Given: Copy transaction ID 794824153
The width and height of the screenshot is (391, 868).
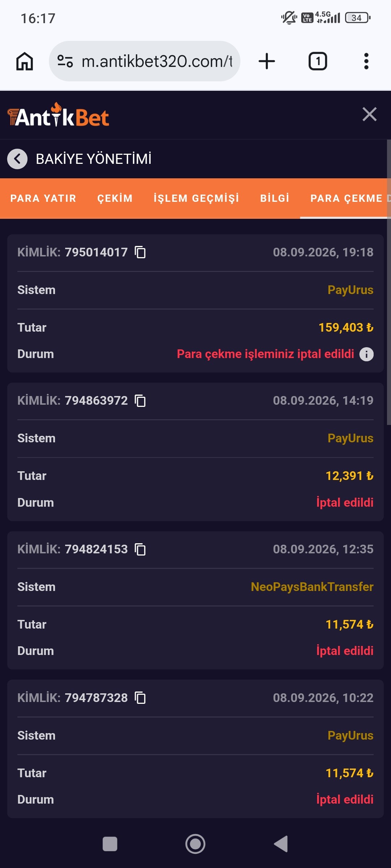Looking at the screenshot, I should coord(140,549).
